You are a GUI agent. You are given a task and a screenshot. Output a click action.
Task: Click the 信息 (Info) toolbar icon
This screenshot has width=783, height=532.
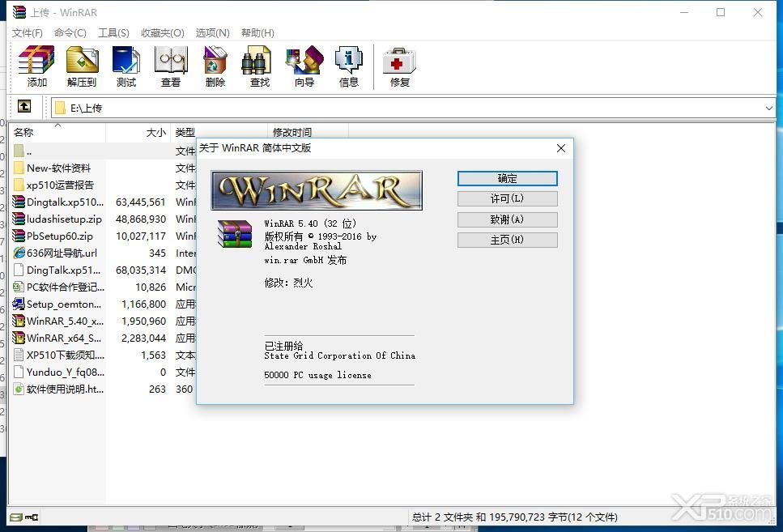point(348,60)
